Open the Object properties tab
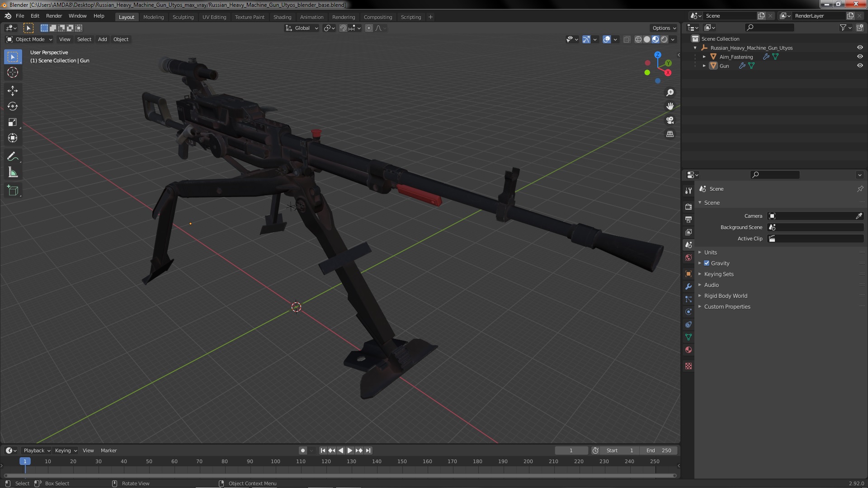 (689, 274)
